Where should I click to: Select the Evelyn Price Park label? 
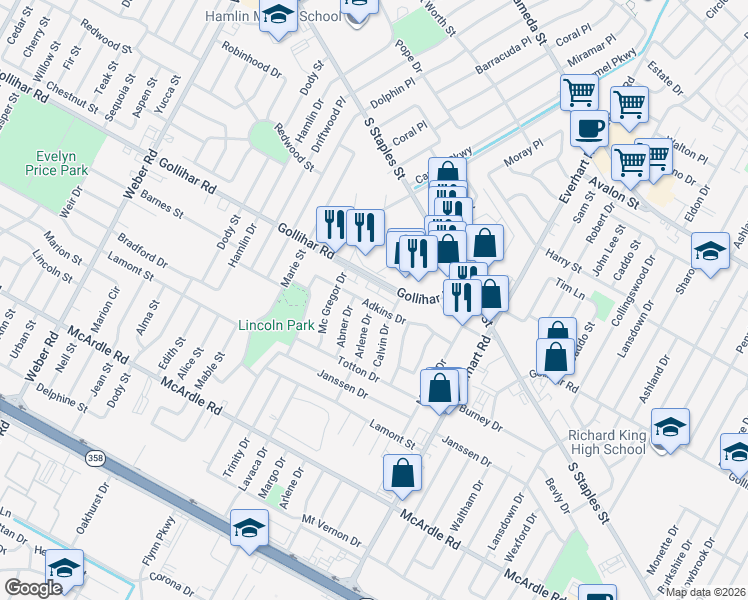[62, 163]
